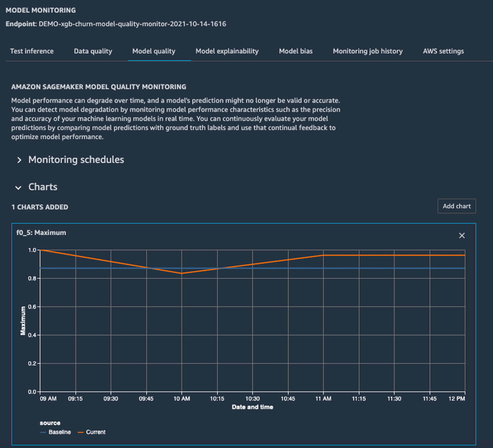Open the AWS settings tab
Image resolution: width=493 pixels, height=448 pixels.
pyautogui.click(x=443, y=51)
